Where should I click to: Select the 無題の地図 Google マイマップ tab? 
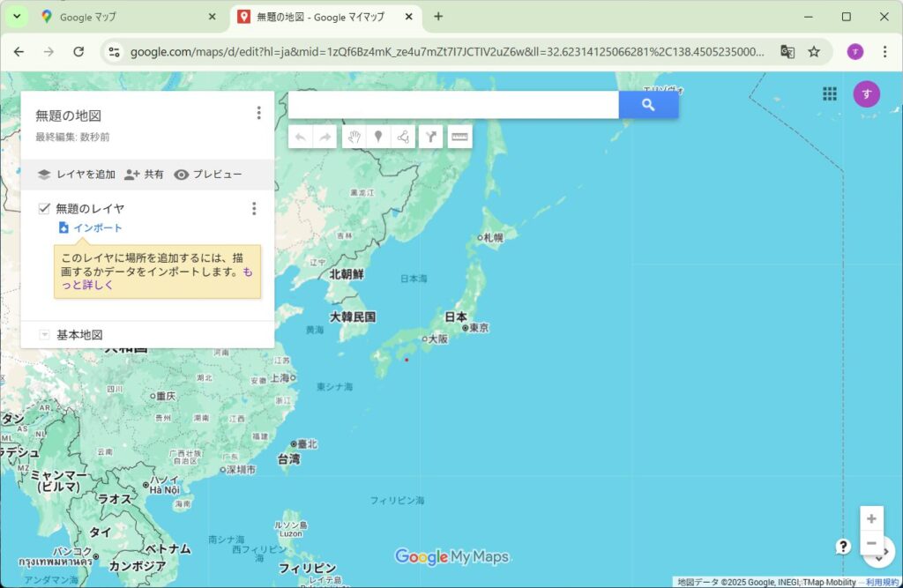[x=326, y=17]
